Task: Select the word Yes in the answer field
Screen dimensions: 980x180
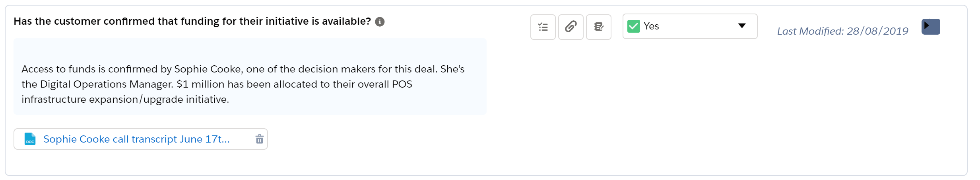Action: [651, 26]
